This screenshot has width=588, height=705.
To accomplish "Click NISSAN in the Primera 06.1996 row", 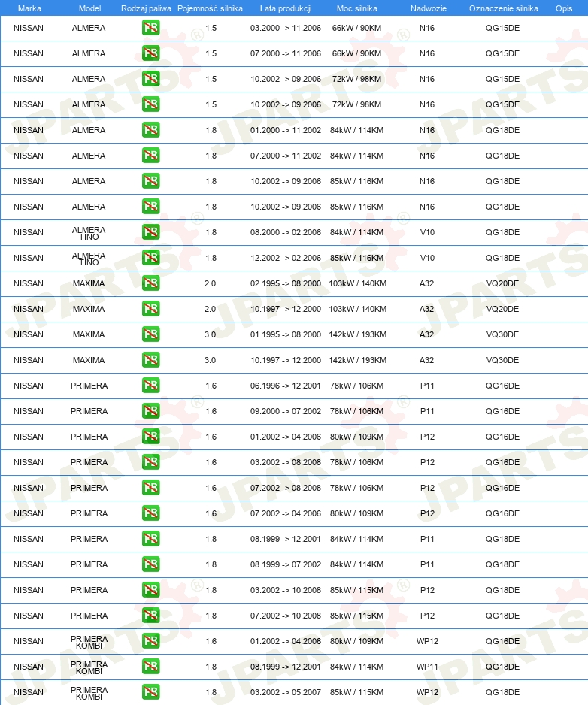I will coord(29,386).
